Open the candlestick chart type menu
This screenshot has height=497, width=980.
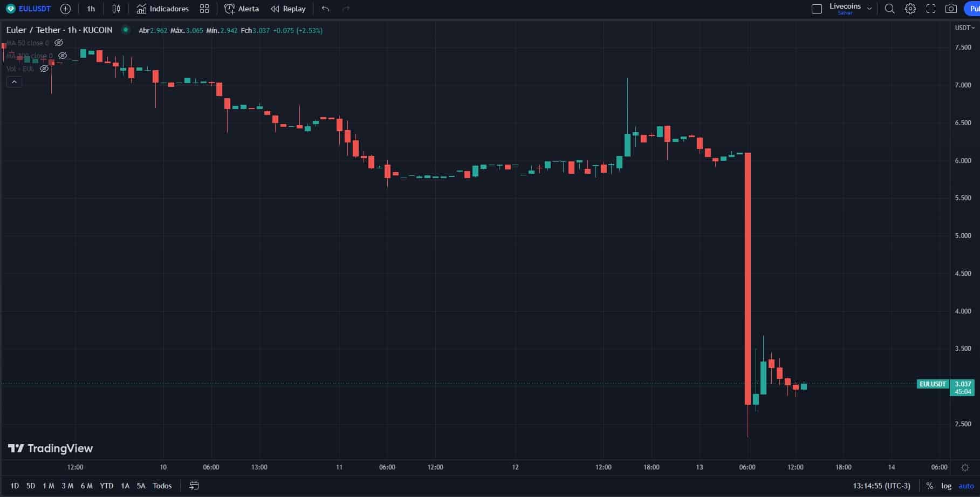click(116, 9)
